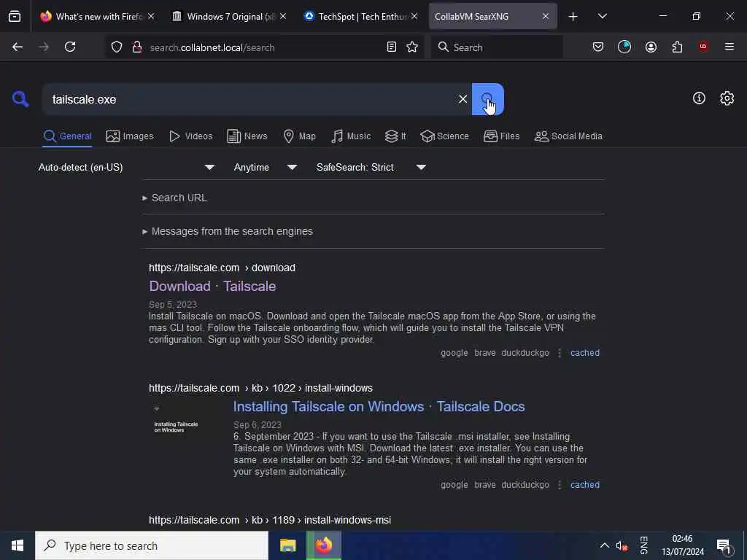Image resolution: width=747 pixels, height=560 pixels.
Task: Open a new browser tab
Action: 573,17
